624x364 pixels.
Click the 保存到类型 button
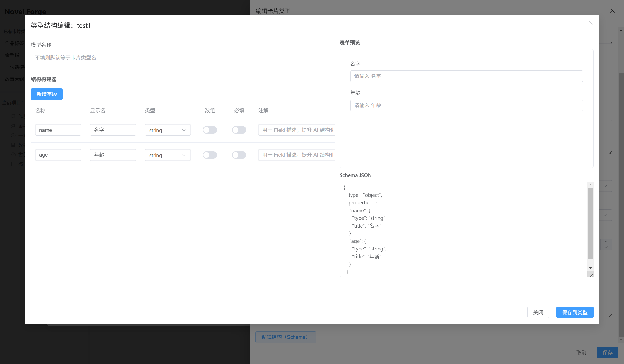(575, 313)
